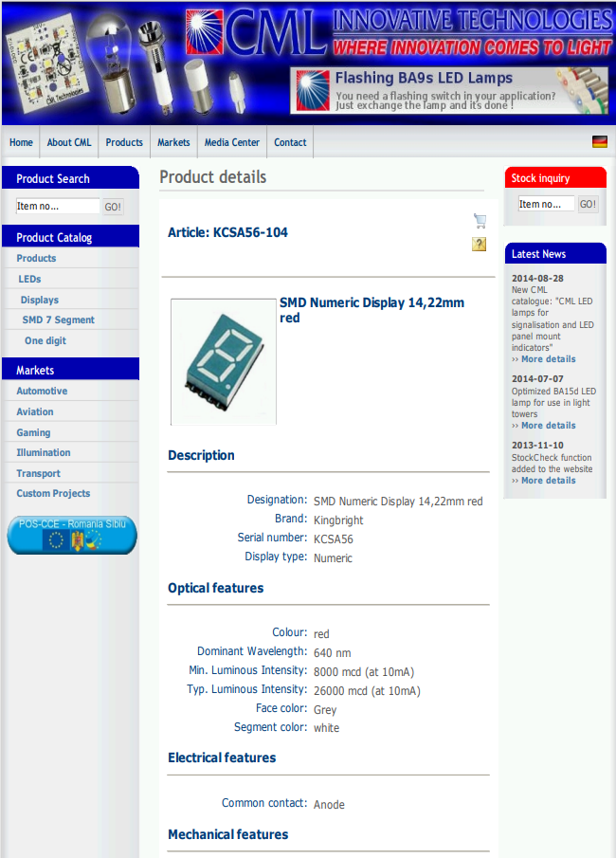Open the Flashing BA9s LED Lamps banner
This screenshot has width=616, height=858.
(449, 91)
